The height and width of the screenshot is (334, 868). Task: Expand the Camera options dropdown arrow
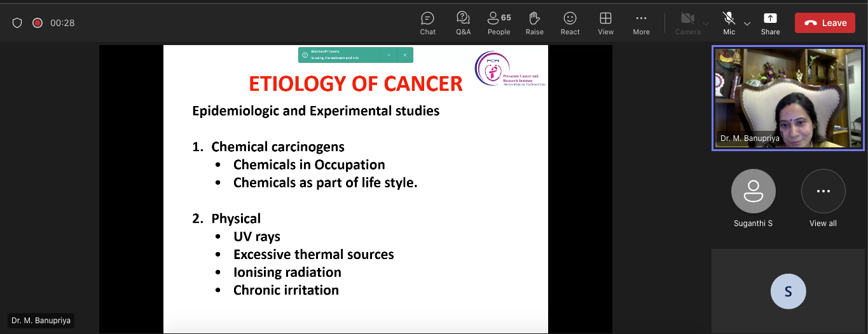point(706,23)
